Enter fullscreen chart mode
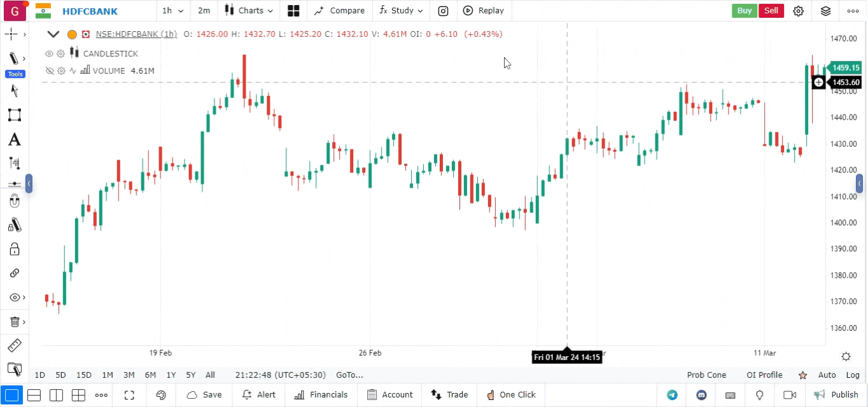Viewport: 868px width, 407px height. click(x=129, y=395)
